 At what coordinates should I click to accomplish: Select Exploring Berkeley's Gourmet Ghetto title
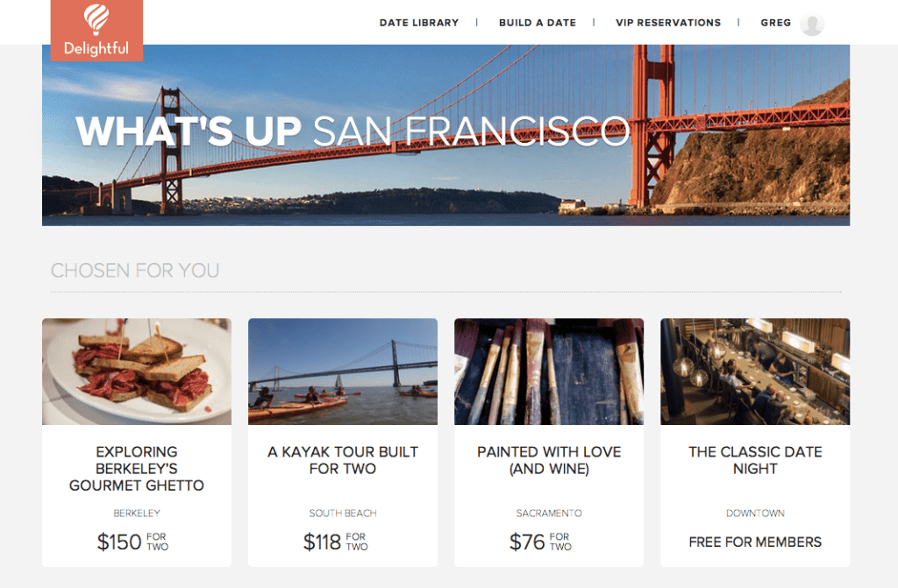(137, 469)
